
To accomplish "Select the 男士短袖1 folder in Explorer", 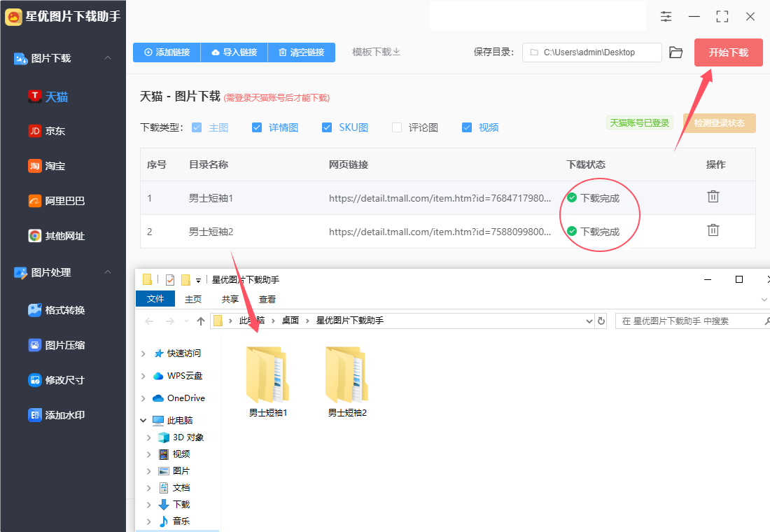I will click(x=267, y=382).
